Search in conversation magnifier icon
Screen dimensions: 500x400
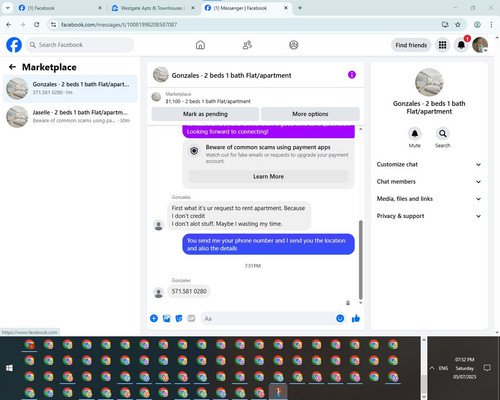click(443, 134)
